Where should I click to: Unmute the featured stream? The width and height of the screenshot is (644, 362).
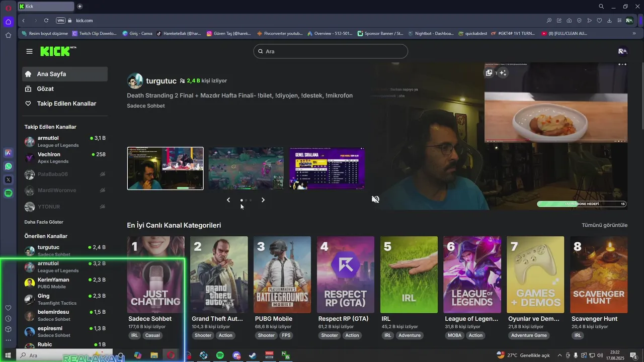coord(375,199)
